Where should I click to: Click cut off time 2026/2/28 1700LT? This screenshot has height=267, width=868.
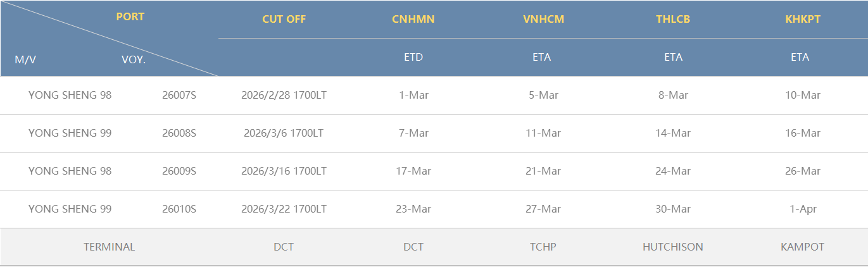284,96
